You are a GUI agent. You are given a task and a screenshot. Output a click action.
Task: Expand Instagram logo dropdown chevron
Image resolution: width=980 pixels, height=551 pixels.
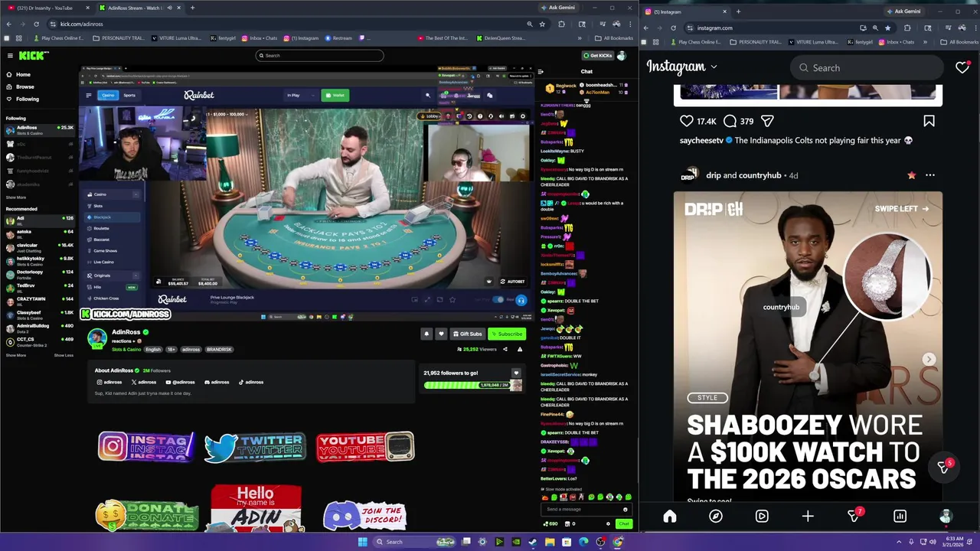click(714, 67)
